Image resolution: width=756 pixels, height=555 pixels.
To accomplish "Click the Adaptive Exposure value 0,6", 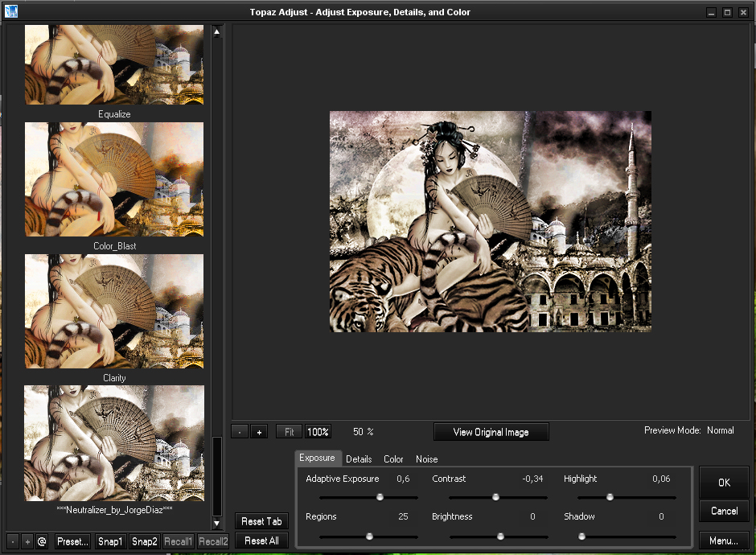I will 403,479.
